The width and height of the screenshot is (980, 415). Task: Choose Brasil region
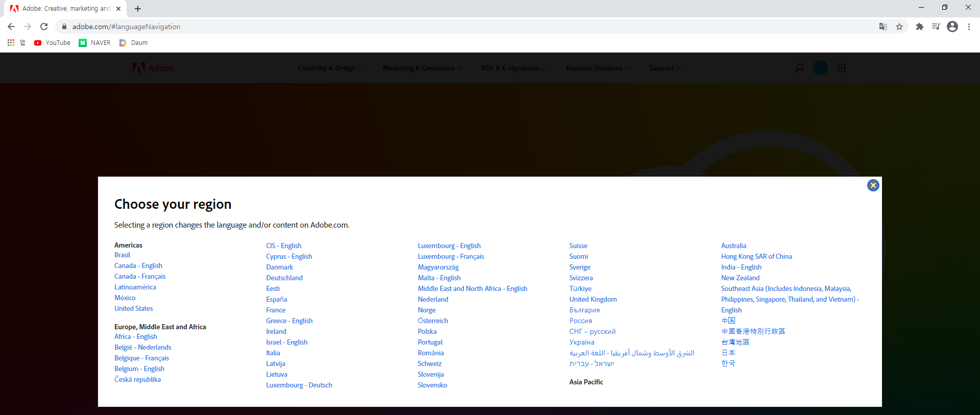122,255
